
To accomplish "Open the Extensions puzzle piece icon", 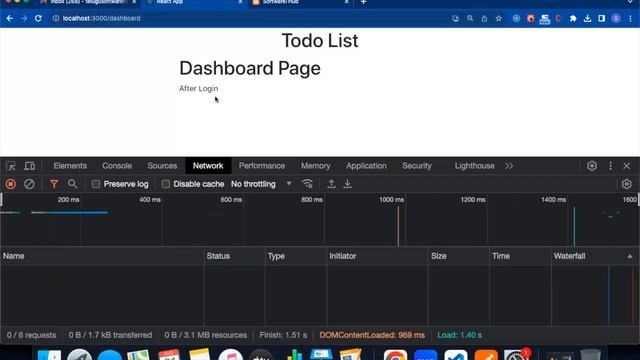I will (x=573, y=18).
